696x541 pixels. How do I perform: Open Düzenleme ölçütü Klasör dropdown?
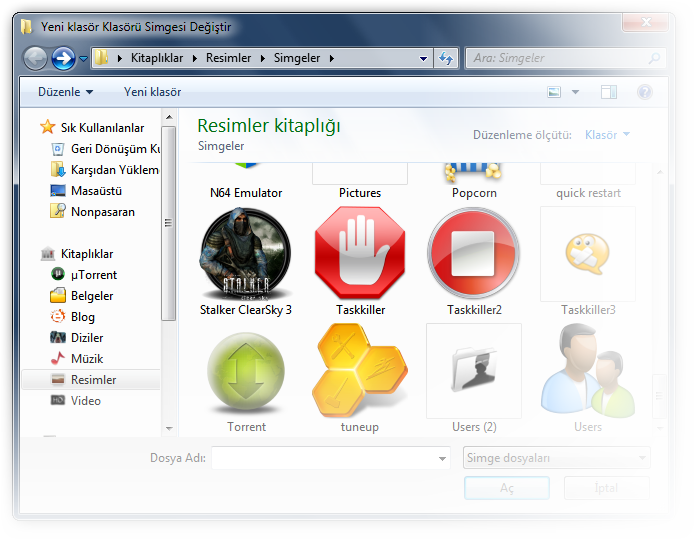pos(607,134)
